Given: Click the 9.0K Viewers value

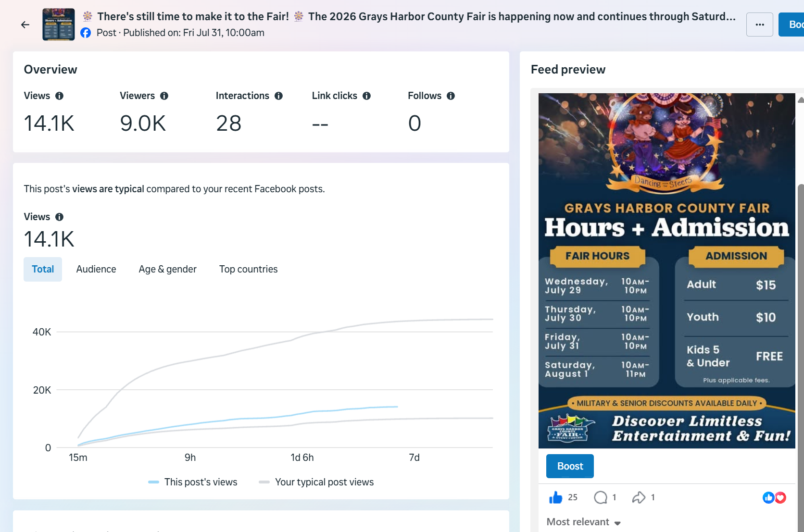Looking at the screenshot, I should (x=143, y=124).
